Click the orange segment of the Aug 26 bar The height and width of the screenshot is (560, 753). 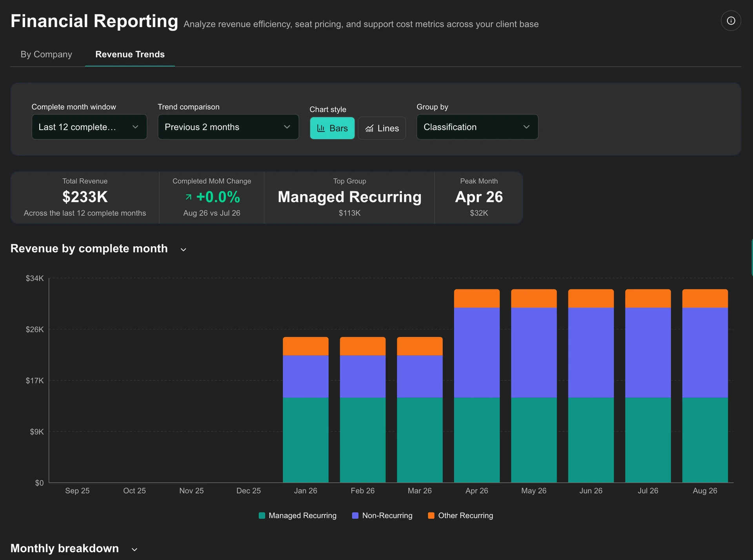705,298
